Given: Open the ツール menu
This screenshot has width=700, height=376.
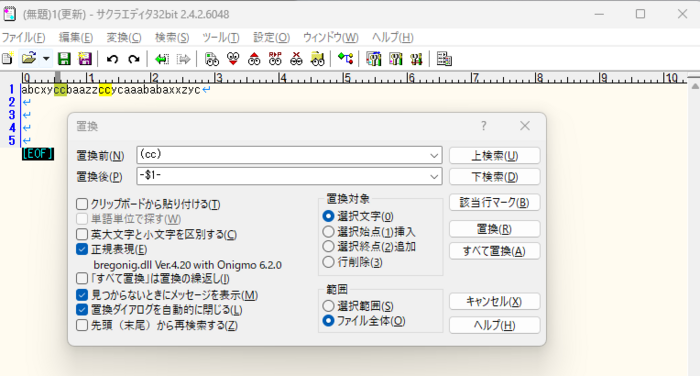Looking at the screenshot, I should pos(221,38).
